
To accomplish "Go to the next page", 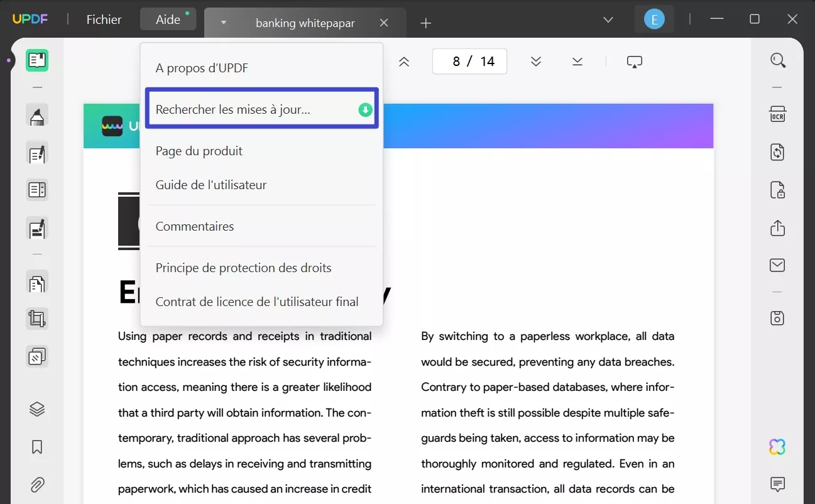I will [536, 62].
